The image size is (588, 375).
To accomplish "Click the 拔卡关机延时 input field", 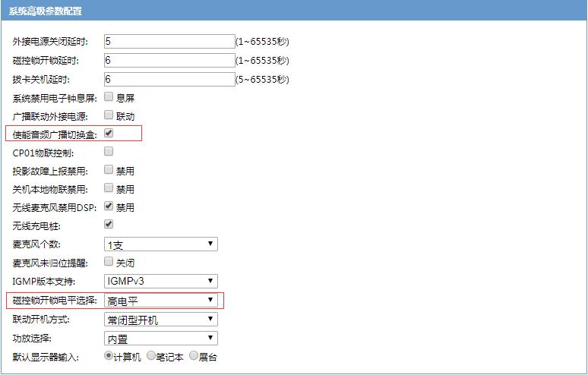I will point(168,79).
